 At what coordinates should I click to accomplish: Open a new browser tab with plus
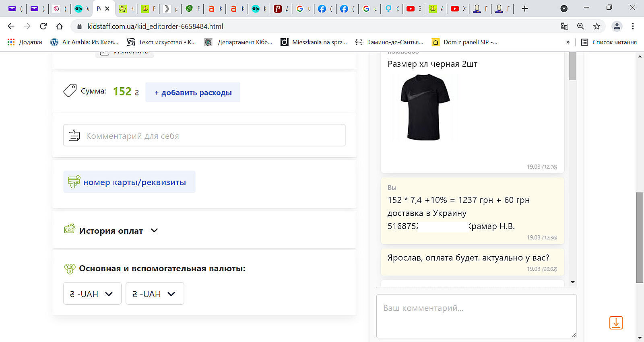[524, 8]
